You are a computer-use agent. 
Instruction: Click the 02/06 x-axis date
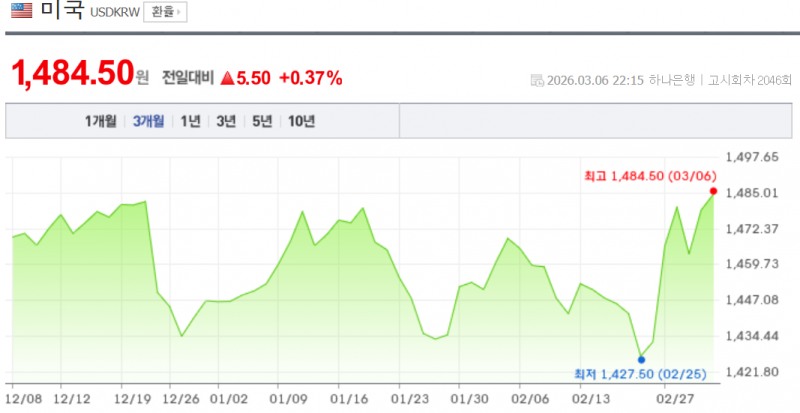[x=530, y=398]
